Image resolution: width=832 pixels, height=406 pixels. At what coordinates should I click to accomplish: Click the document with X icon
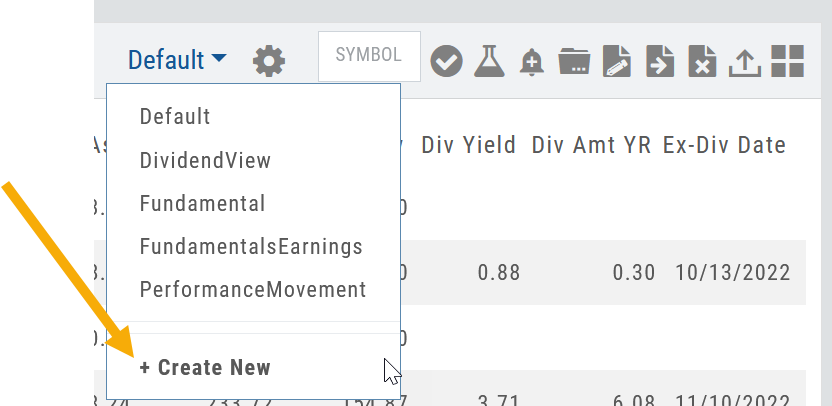(x=702, y=61)
